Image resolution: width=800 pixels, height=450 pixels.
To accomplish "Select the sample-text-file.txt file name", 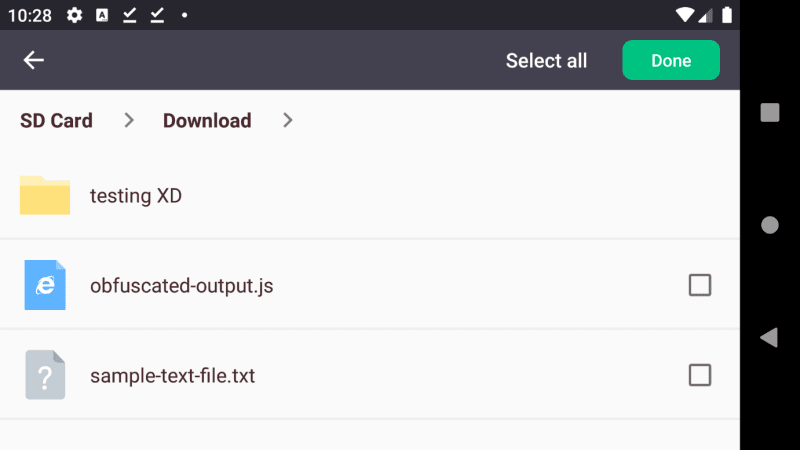I will point(172,376).
